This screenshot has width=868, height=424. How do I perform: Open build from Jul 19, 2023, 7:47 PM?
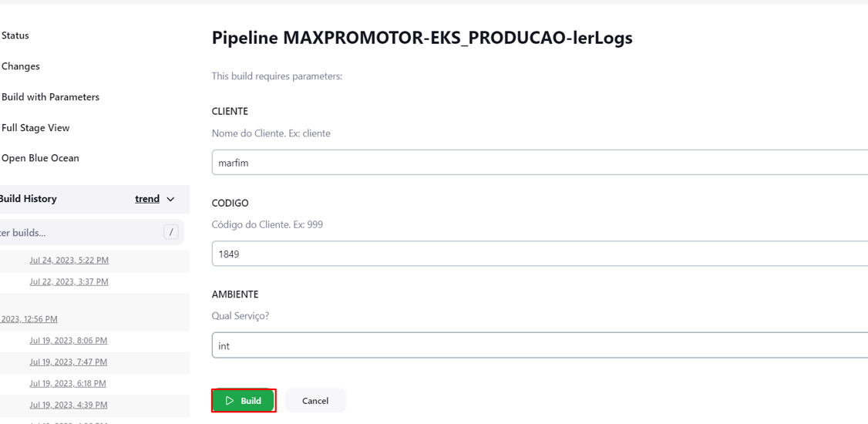click(x=69, y=362)
